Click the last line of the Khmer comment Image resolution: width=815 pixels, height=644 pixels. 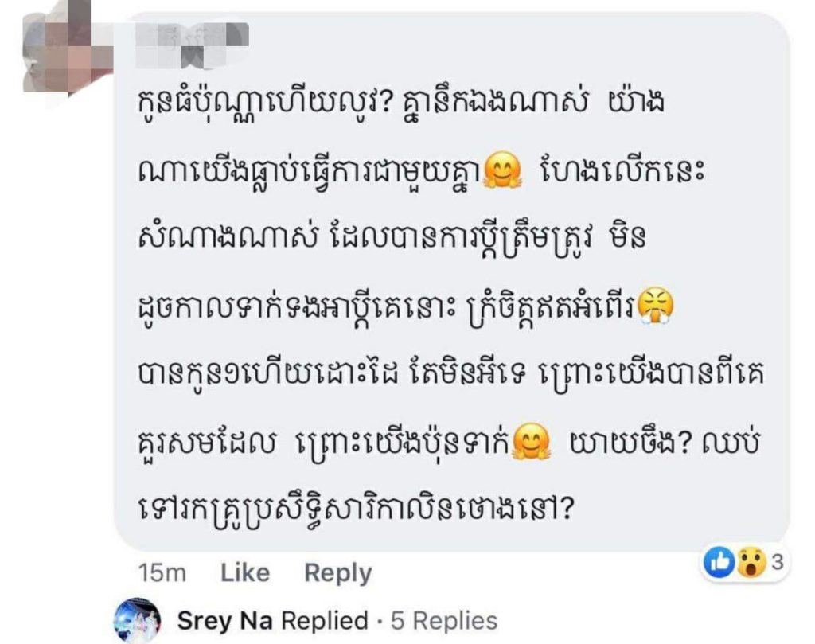pyautogui.click(x=356, y=509)
